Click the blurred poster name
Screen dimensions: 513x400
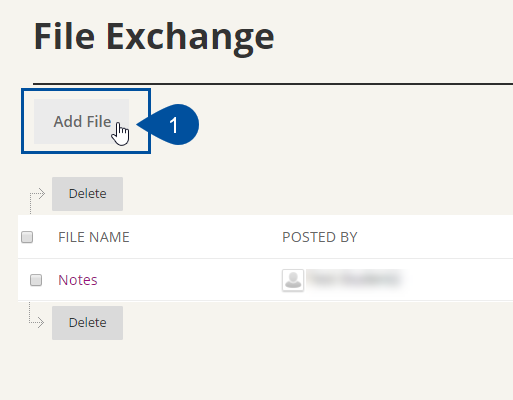coord(354,279)
